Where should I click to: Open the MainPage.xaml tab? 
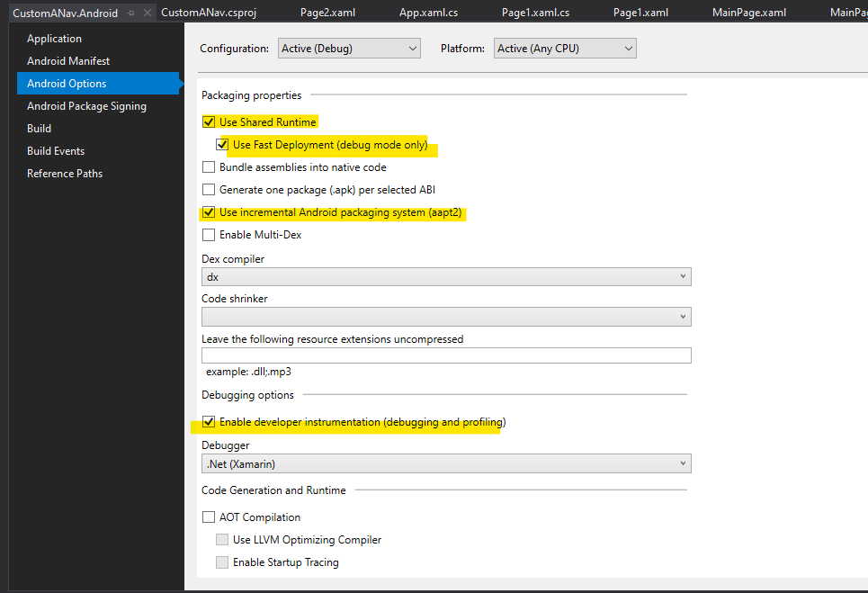(x=749, y=13)
